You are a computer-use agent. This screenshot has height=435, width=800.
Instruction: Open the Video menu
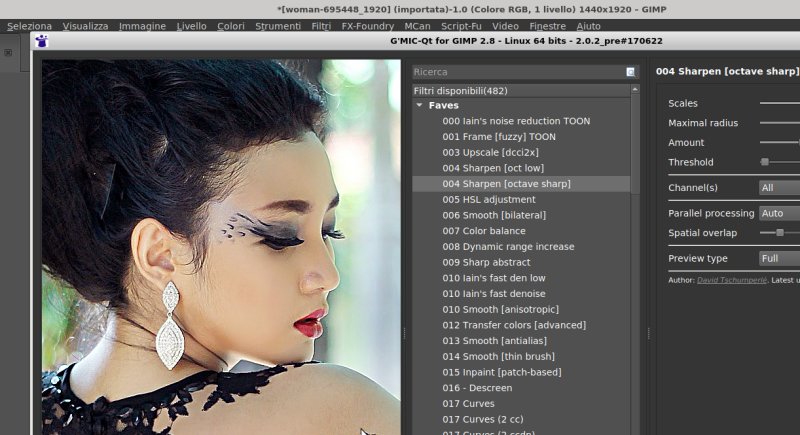coord(505,26)
